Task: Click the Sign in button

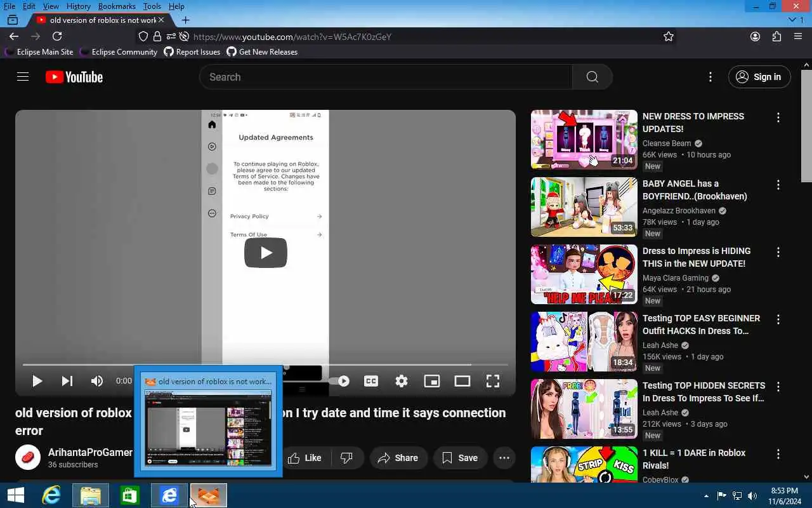Action: click(759, 77)
